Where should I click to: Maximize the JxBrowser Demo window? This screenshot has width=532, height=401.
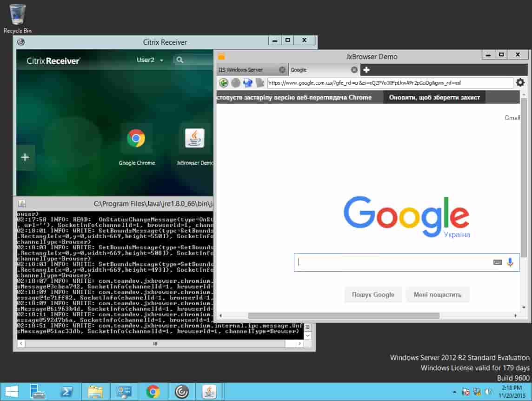[501, 55]
